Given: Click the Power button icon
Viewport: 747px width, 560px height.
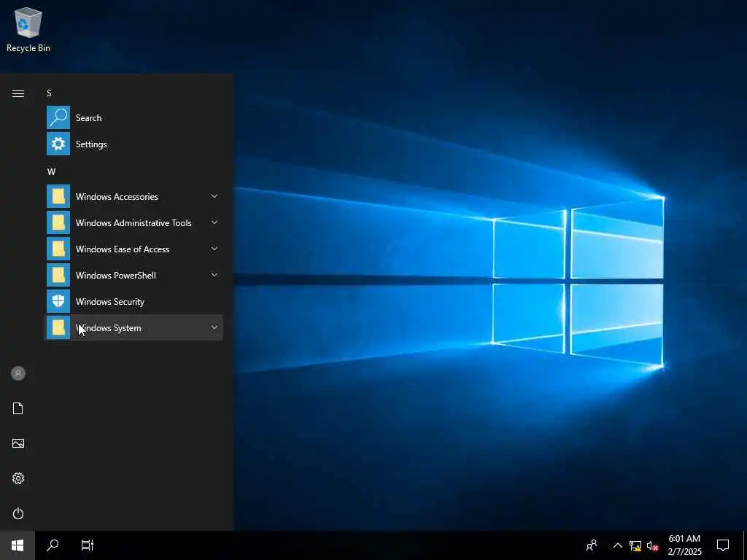Looking at the screenshot, I should click(x=18, y=513).
